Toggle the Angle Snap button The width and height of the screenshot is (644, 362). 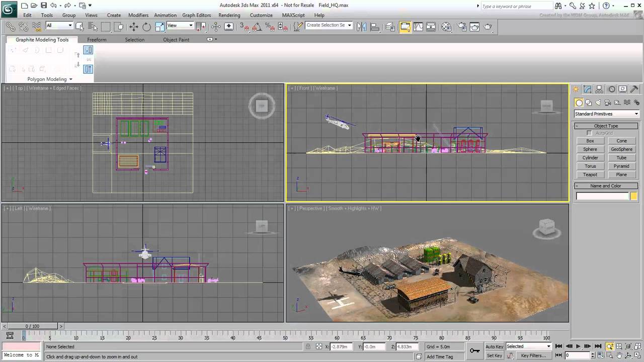258,27
